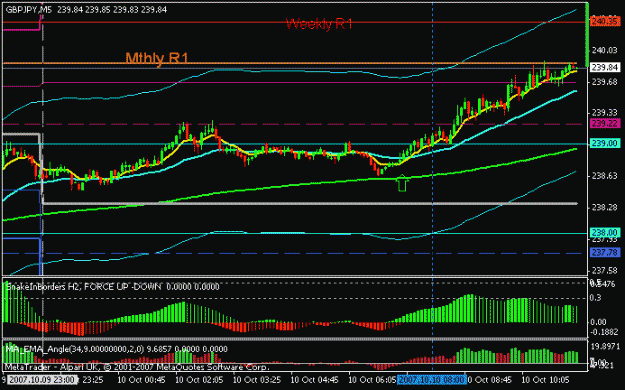Click the highlighted 2007.10.10 08:00 time marker

[433, 379]
